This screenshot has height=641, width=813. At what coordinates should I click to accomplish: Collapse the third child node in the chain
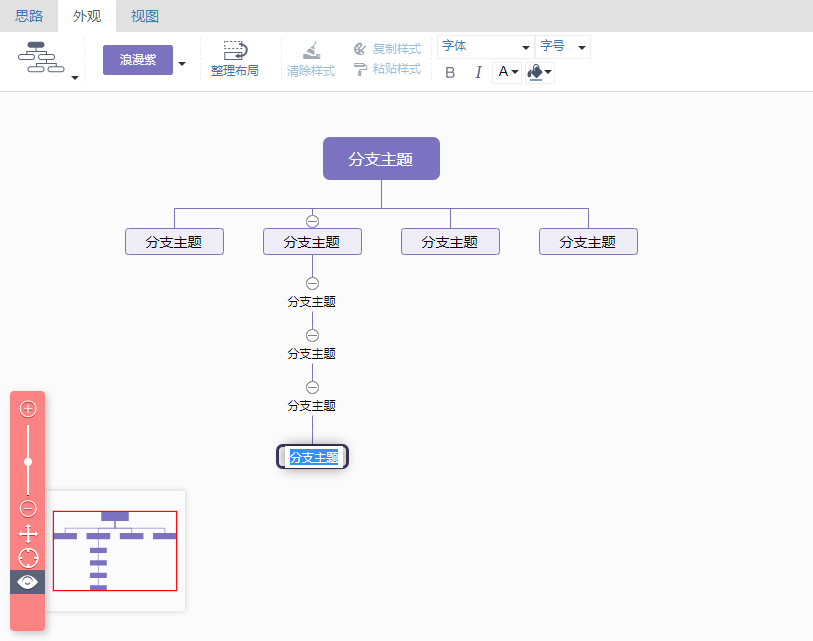312,387
